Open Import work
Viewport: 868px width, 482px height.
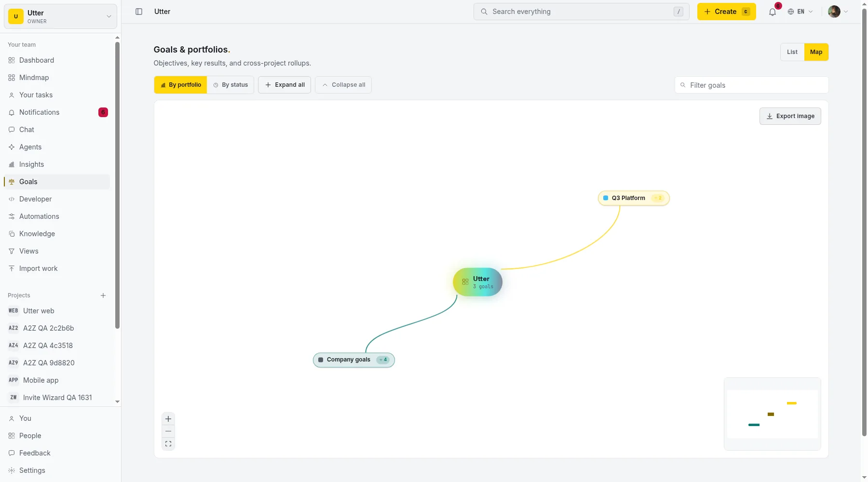click(57, 268)
